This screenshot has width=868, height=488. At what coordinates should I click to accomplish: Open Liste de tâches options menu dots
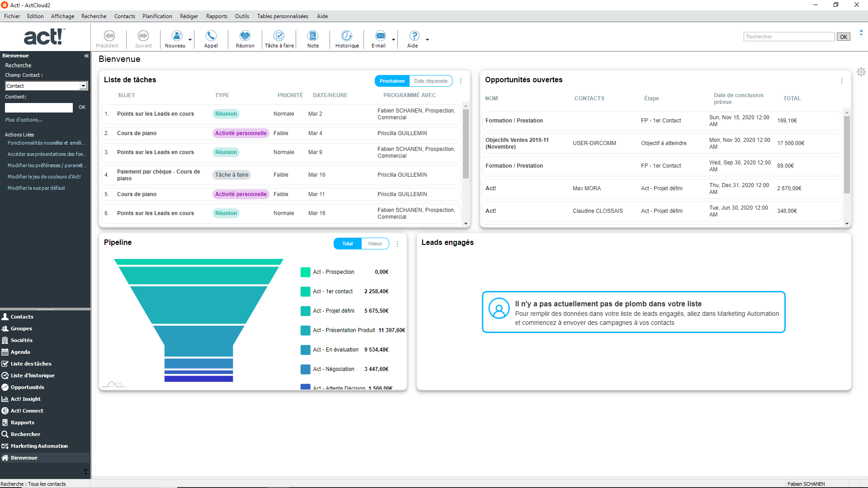[x=461, y=81]
